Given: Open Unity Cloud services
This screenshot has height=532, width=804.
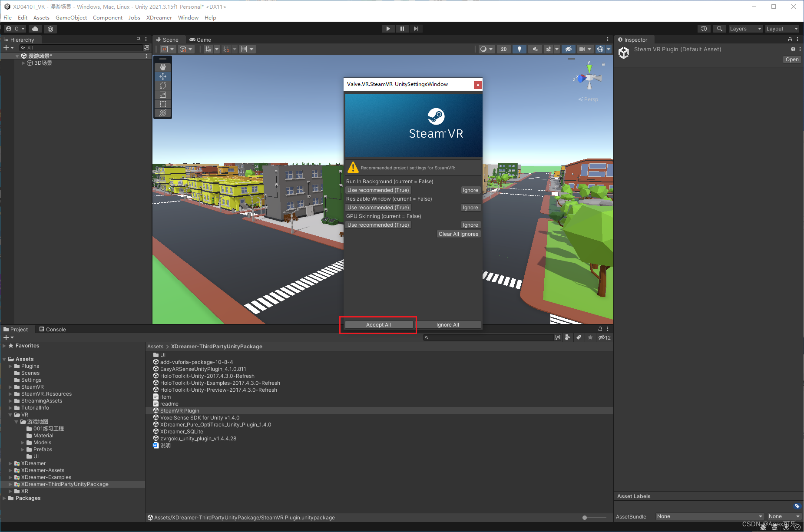Looking at the screenshot, I should coord(35,29).
